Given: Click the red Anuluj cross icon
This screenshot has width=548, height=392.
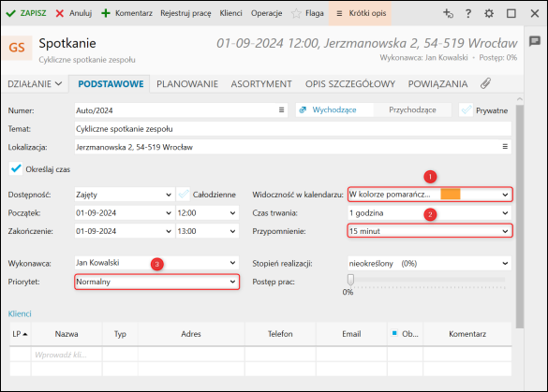Looking at the screenshot, I should coord(60,13).
